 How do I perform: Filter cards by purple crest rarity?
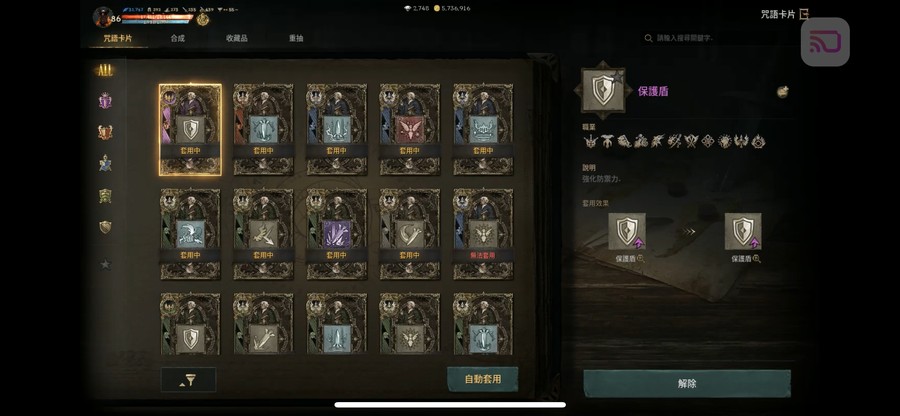pos(105,101)
